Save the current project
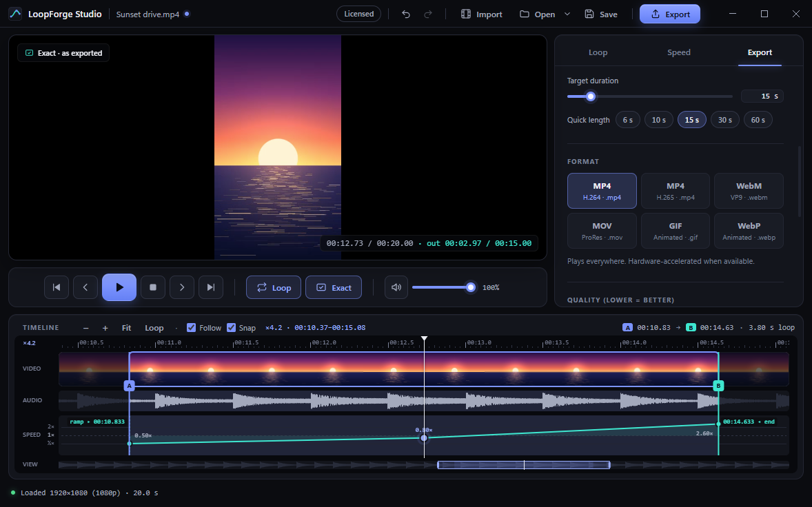Viewport: 812px width, 507px height. 600,14
